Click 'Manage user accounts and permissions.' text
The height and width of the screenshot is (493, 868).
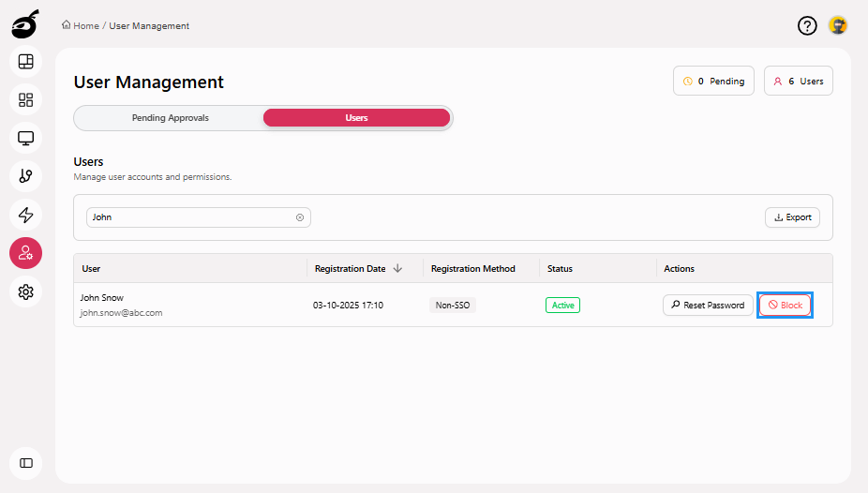pyautogui.click(x=152, y=177)
